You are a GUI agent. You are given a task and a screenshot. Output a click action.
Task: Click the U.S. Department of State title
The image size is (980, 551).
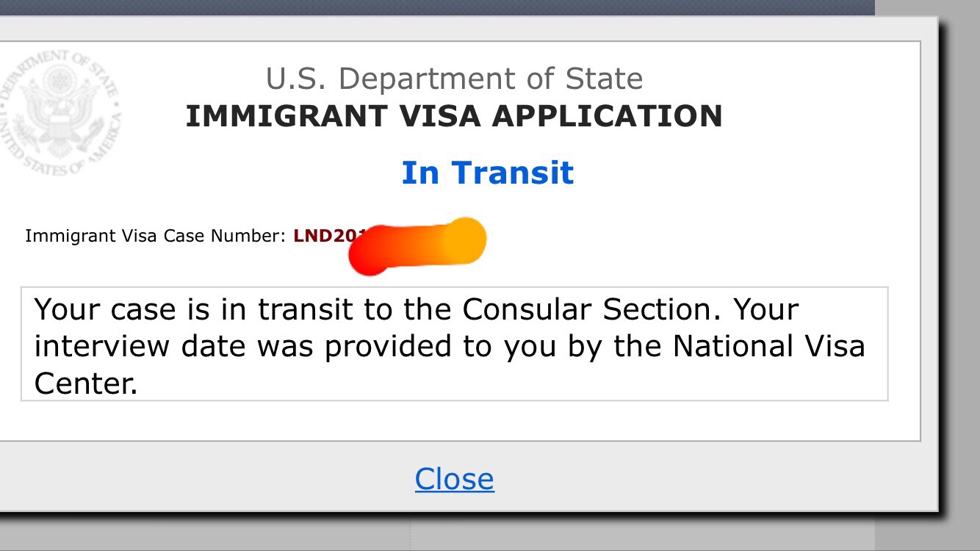pos(454,79)
